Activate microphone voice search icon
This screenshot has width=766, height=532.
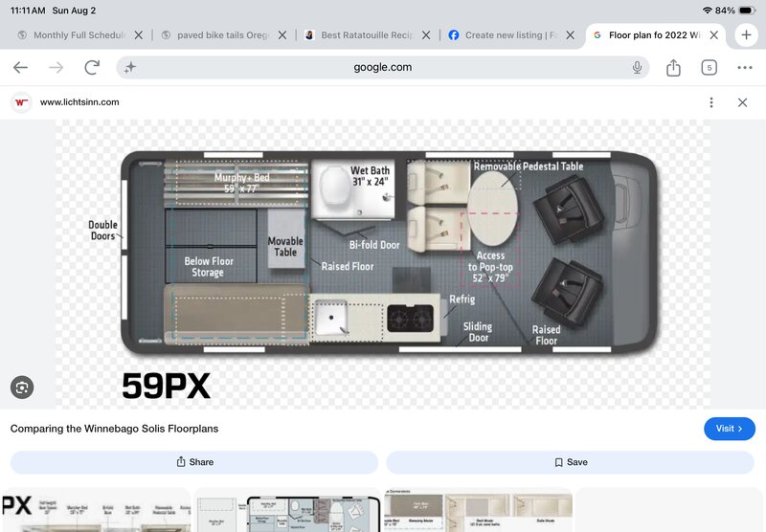[x=637, y=67]
